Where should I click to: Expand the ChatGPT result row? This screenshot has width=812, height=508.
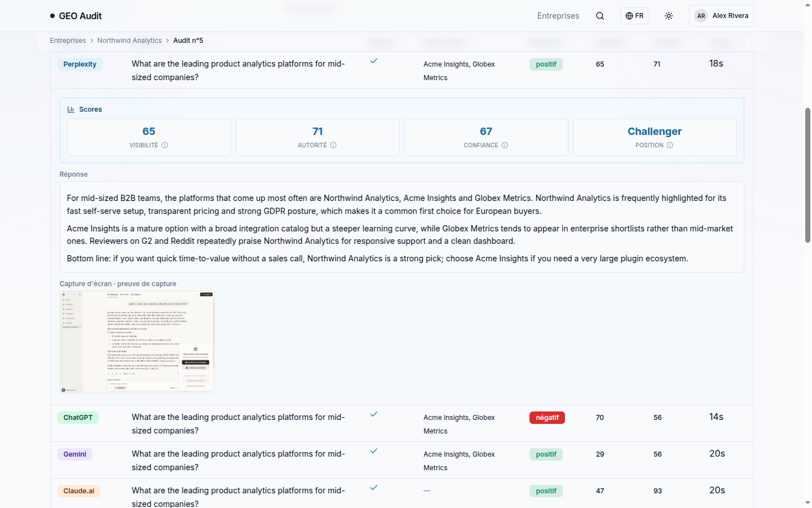[402, 423]
